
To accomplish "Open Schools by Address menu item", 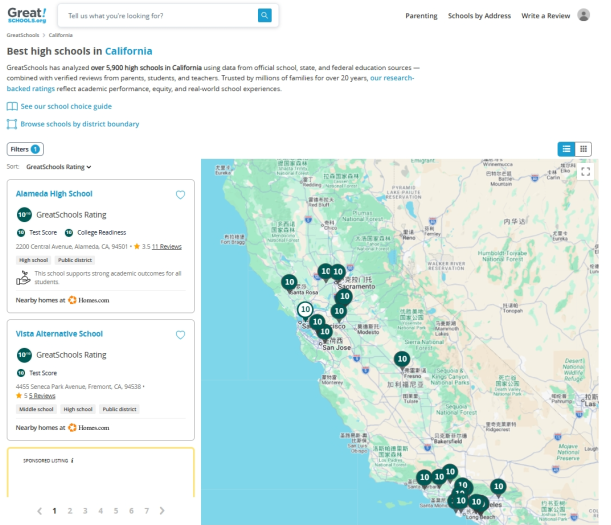I will pos(479,16).
